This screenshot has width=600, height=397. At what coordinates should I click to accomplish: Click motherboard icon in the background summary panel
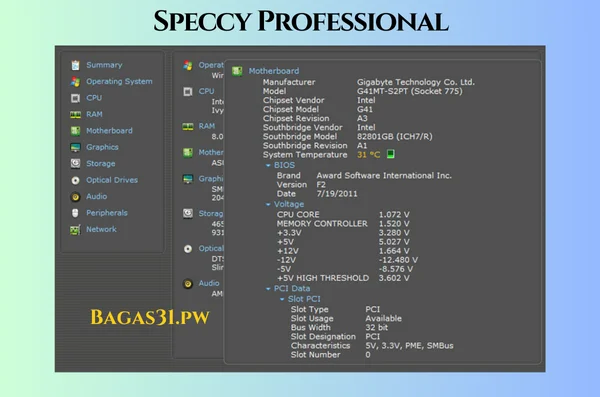pyautogui.click(x=188, y=153)
